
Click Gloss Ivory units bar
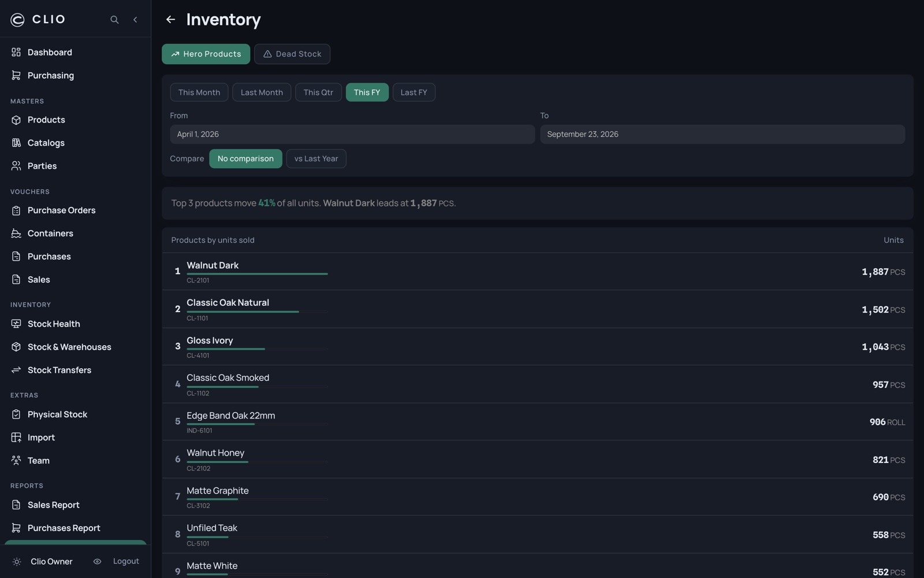[257, 349]
